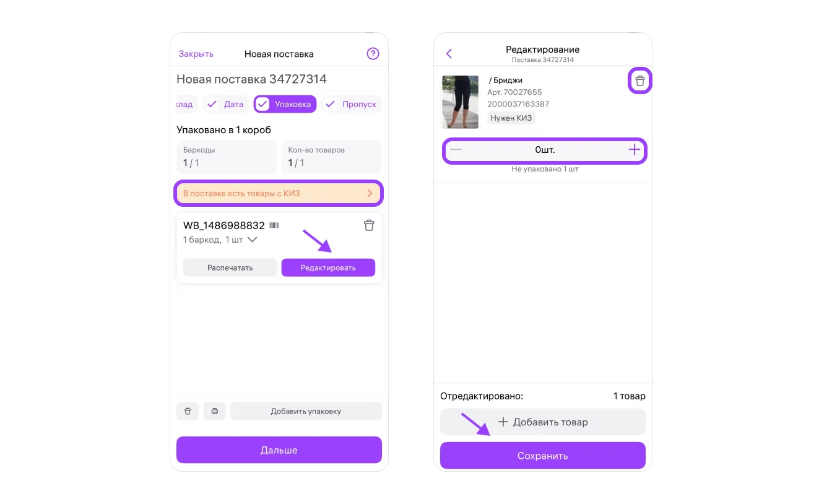
Task: Select the checked Пропуск step
Action: coord(352,104)
